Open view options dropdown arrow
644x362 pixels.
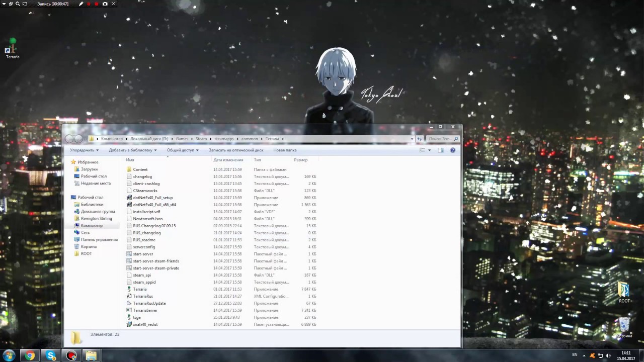[429, 150]
